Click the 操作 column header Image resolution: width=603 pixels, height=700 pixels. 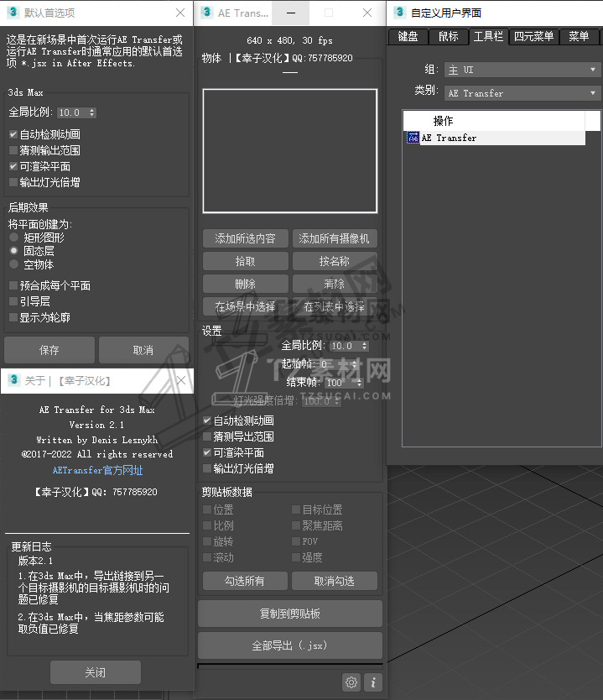[x=494, y=121]
